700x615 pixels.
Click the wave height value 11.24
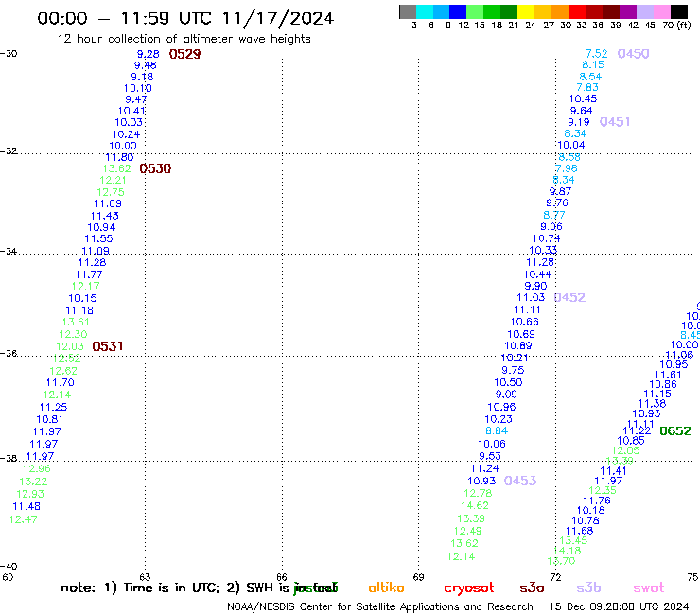click(x=485, y=468)
